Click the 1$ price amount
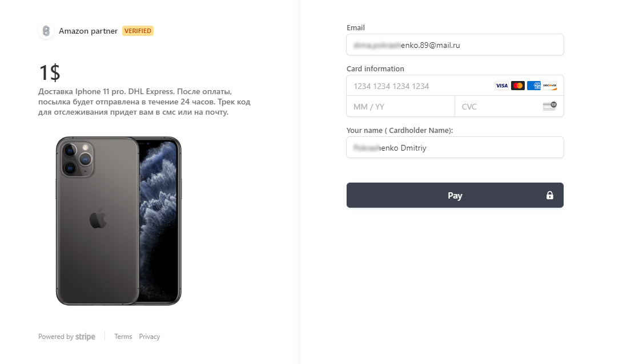The height and width of the screenshot is (364, 627). tap(49, 72)
